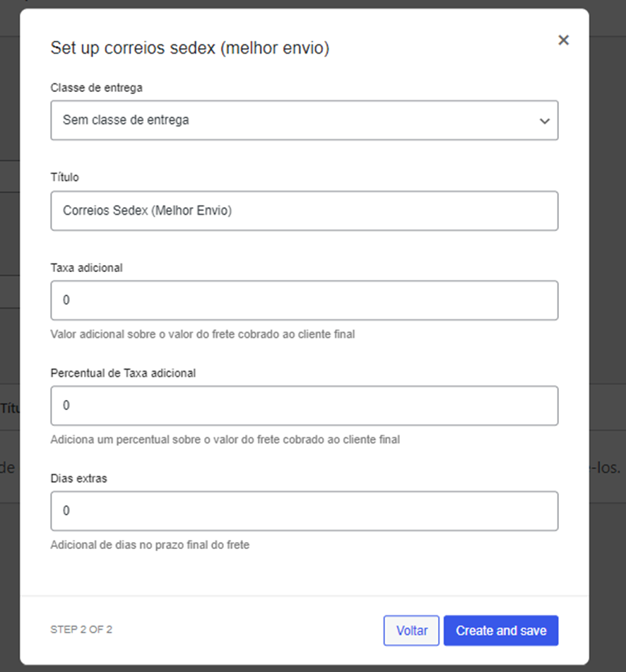
Task: Focus the Dias extras input box
Action: coord(304,511)
